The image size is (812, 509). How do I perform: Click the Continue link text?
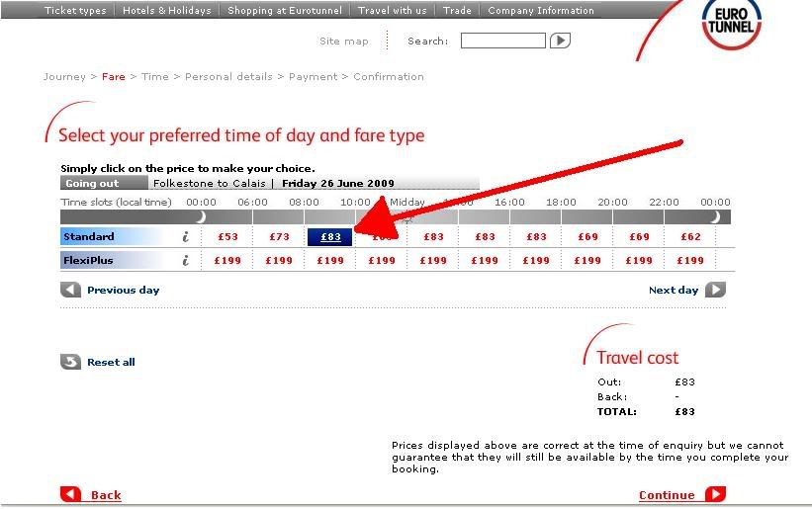667,495
